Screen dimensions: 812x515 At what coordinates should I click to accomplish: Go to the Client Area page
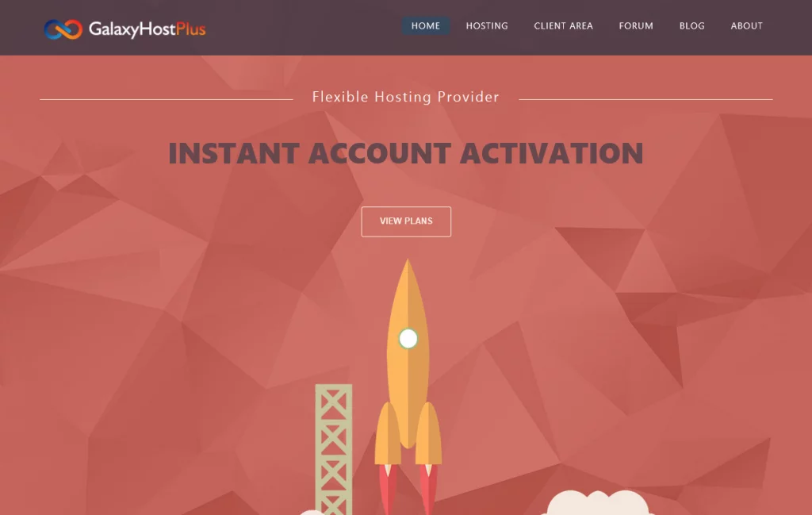pyautogui.click(x=564, y=26)
